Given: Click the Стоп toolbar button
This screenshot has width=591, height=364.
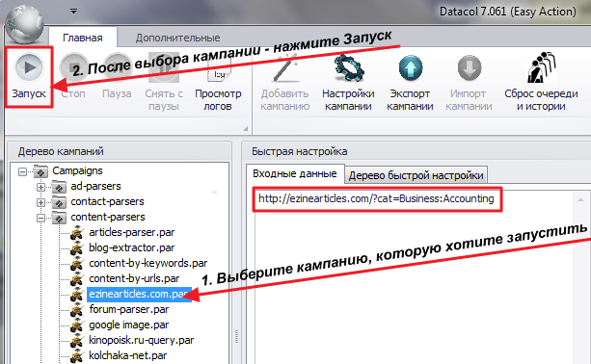Looking at the screenshot, I should click(73, 77).
